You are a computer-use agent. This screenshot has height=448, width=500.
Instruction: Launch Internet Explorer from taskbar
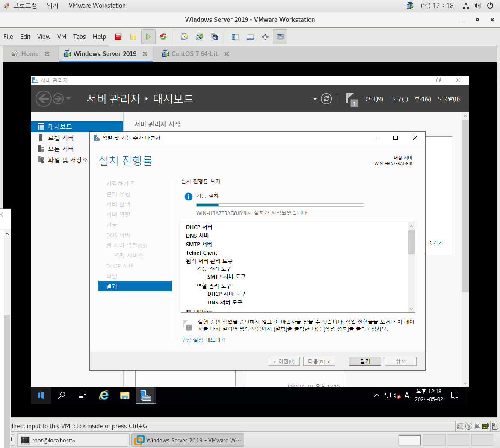point(104,395)
